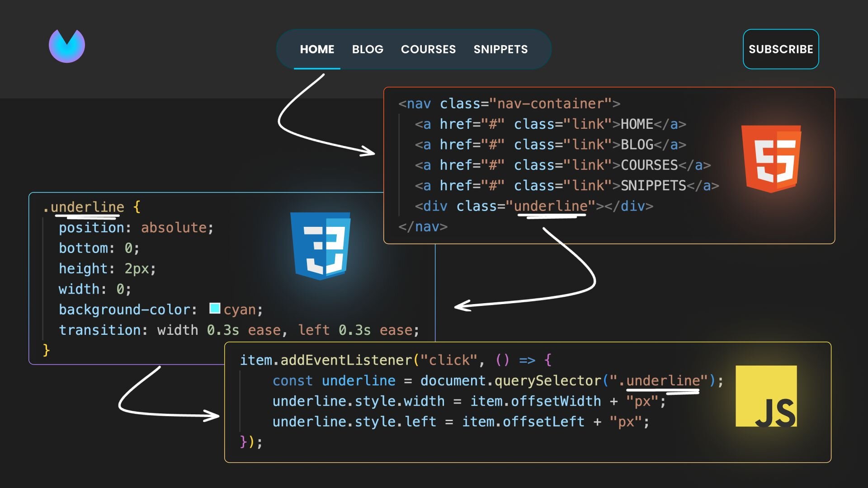Select the SNIPPETS nav item
This screenshot has height=488, width=868.
click(500, 49)
